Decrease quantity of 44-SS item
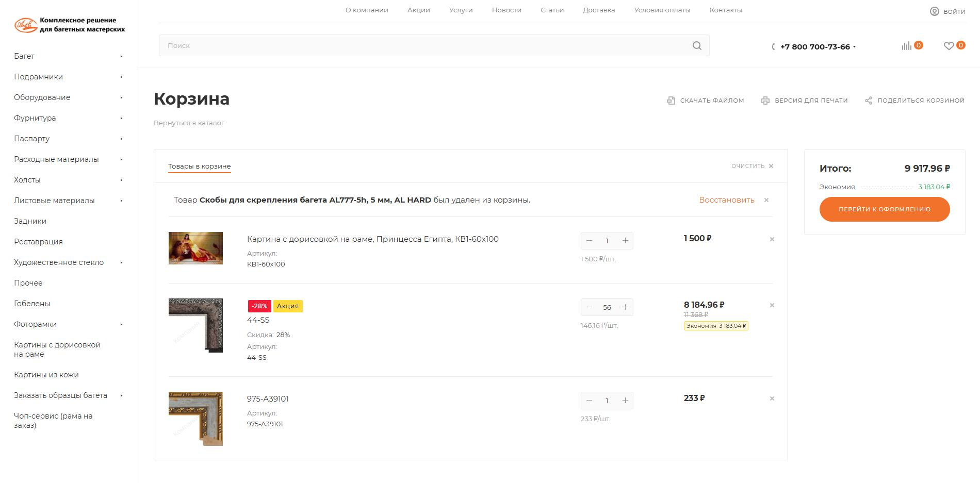 (589, 307)
